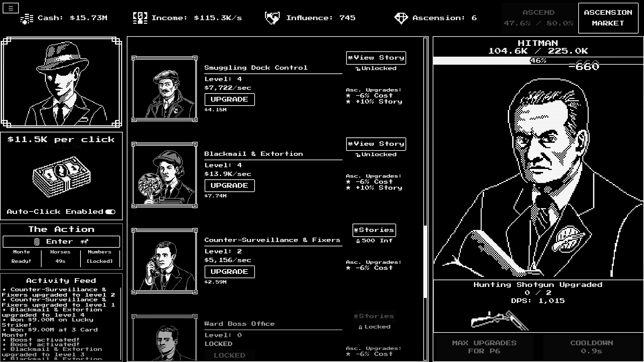This screenshot has width=644, height=362.
Task: Click the Hunting Shotgun Upgraded label
Action: click(538, 285)
